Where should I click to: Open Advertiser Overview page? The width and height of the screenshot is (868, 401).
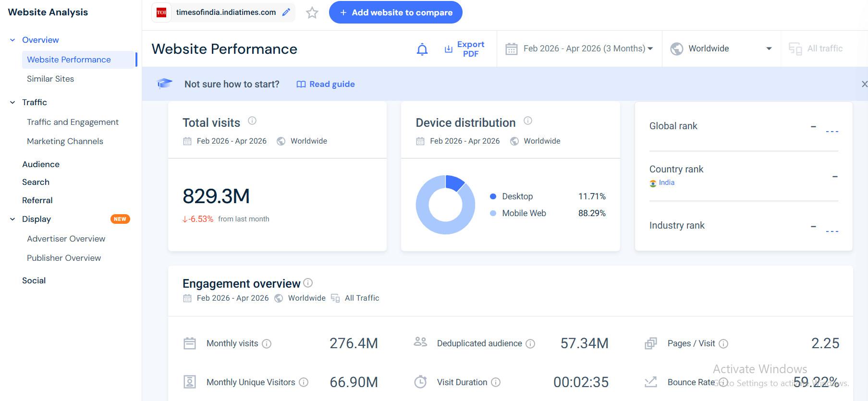click(x=66, y=239)
